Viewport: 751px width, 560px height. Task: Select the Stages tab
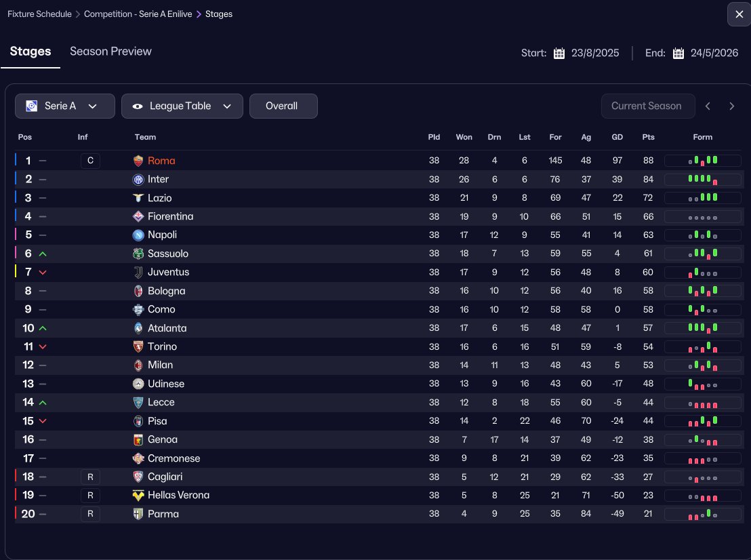pyautogui.click(x=31, y=52)
